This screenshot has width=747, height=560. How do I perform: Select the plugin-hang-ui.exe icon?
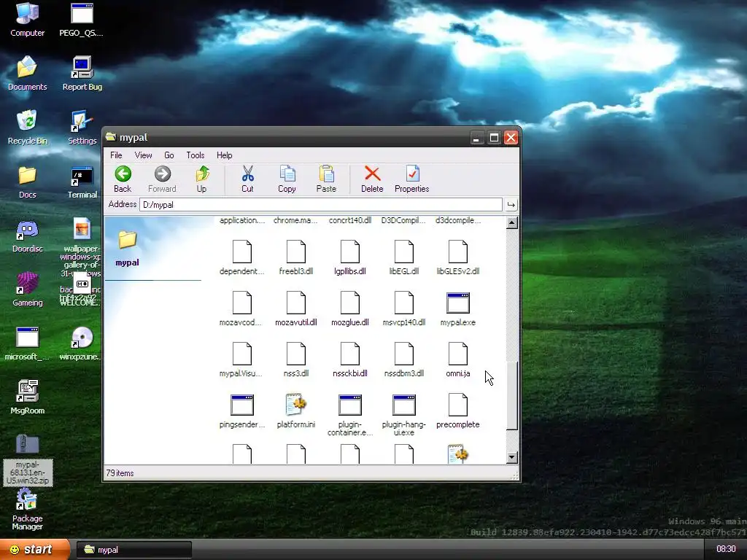(404, 405)
